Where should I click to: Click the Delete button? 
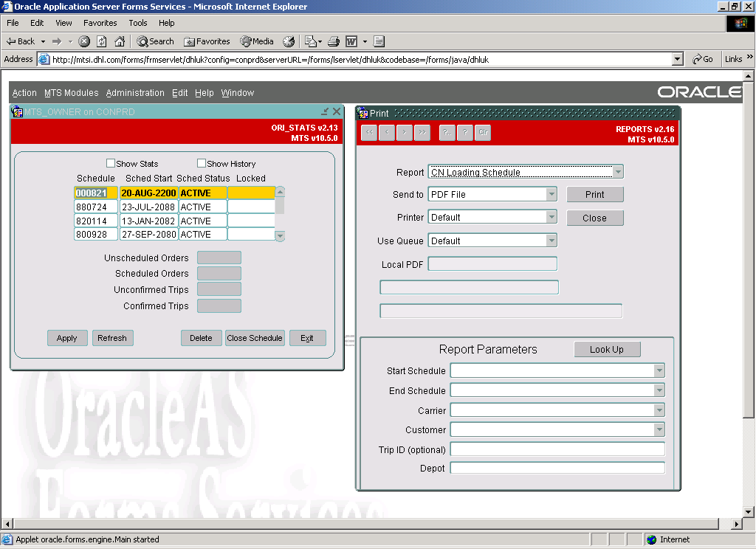click(201, 338)
